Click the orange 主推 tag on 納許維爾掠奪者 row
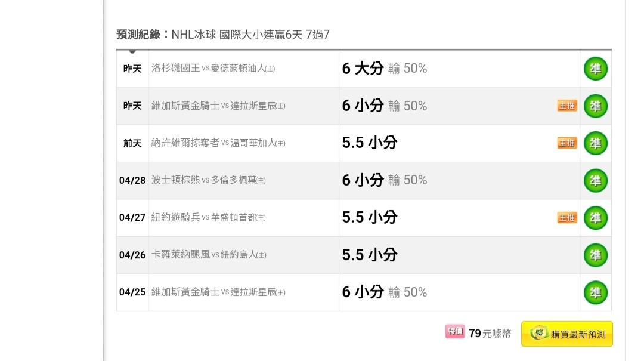This screenshot has height=361, width=644. [567, 143]
